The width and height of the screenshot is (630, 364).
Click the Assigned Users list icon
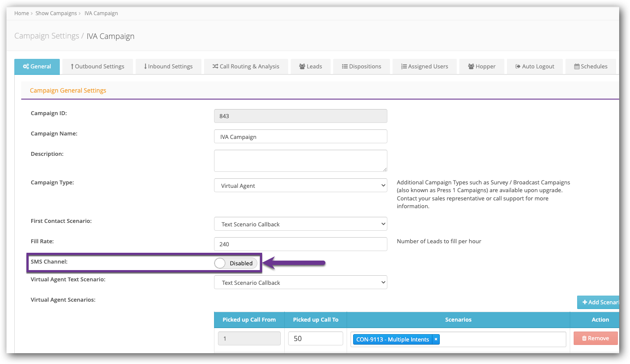coord(404,66)
